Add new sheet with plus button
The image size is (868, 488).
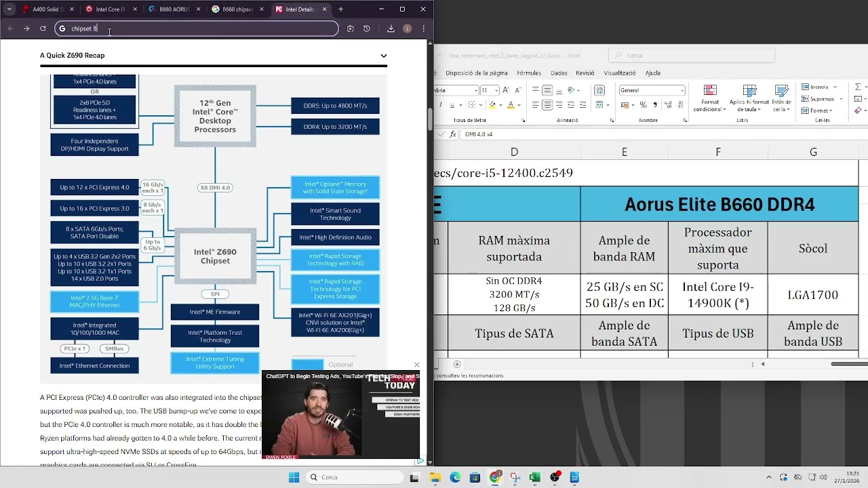pos(456,364)
